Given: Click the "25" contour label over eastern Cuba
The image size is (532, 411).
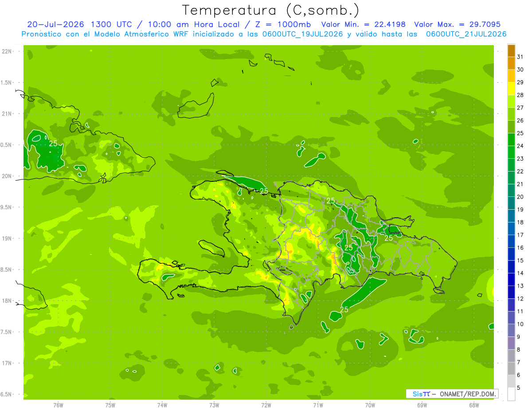Looking at the screenshot, I should pyautogui.click(x=53, y=144).
